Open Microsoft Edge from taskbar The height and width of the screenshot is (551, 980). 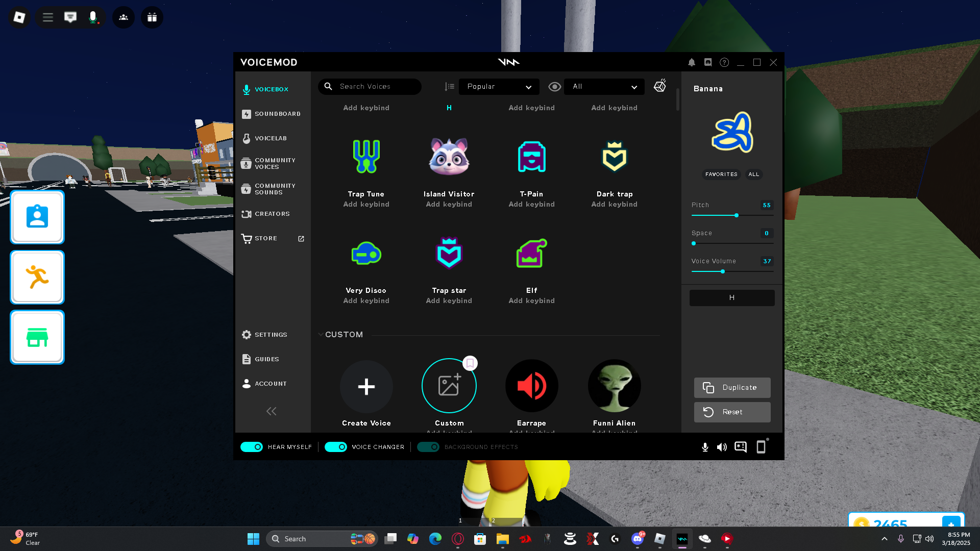[435, 539]
